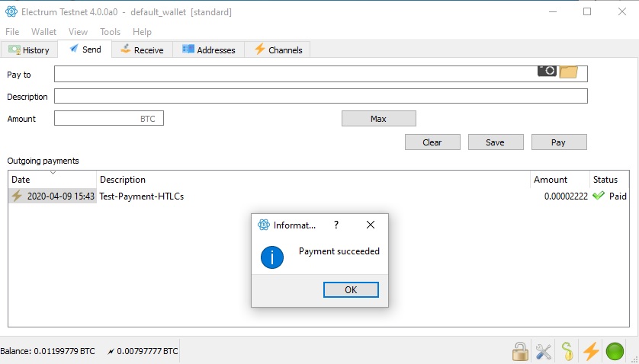Switch to the History tab
This screenshot has height=364, width=639.
28,50
